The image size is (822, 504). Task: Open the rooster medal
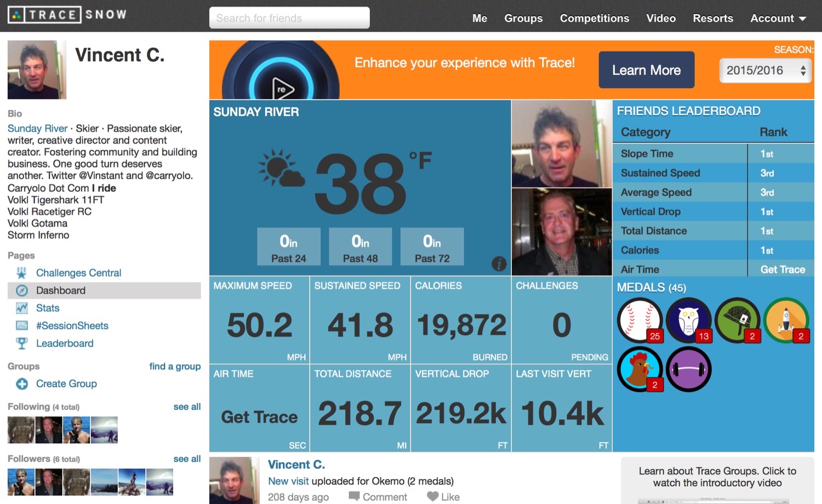pos(640,369)
